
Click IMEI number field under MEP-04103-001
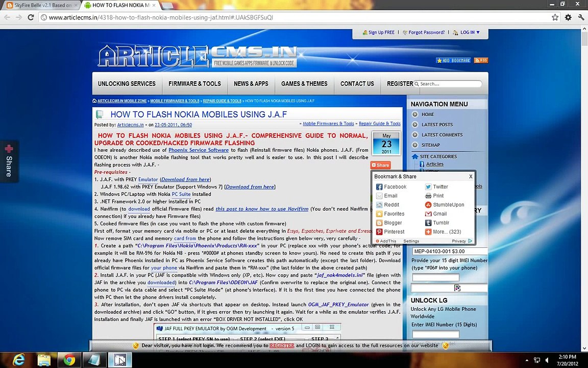pyautogui.click(x=435, y=277)
